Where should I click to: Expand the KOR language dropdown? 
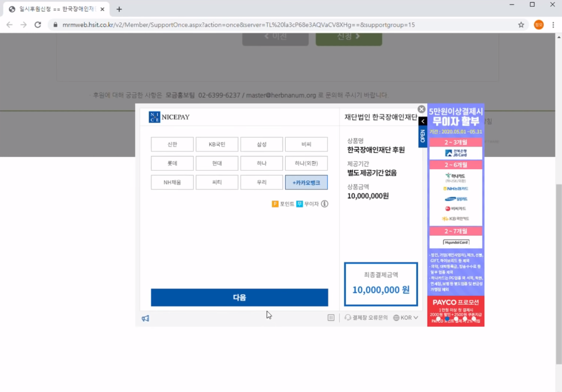tap(406, 318)
